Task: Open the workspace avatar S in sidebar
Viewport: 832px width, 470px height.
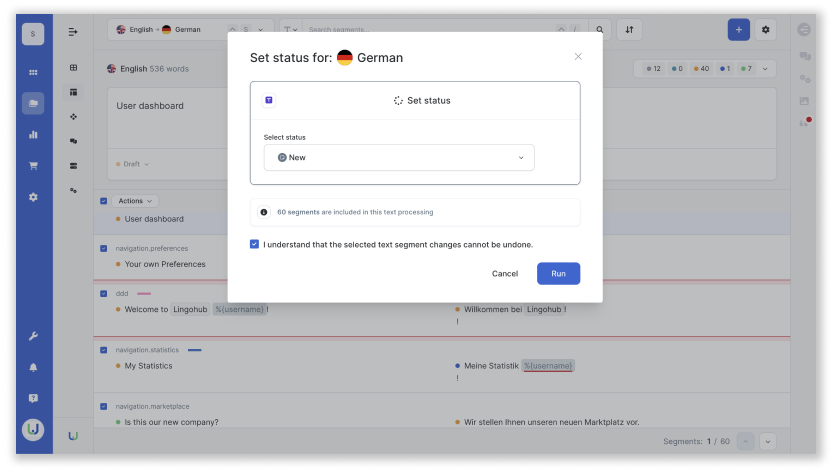Action: click(33, 34)
